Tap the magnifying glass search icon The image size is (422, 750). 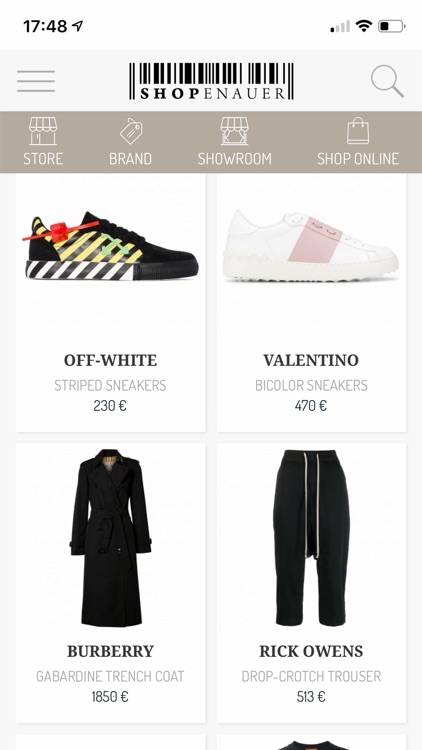point(387,82)
